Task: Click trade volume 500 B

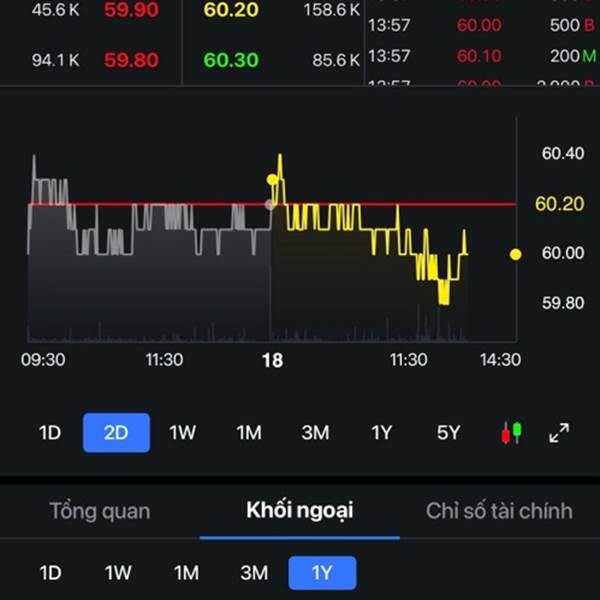Action: coord(572,25)
